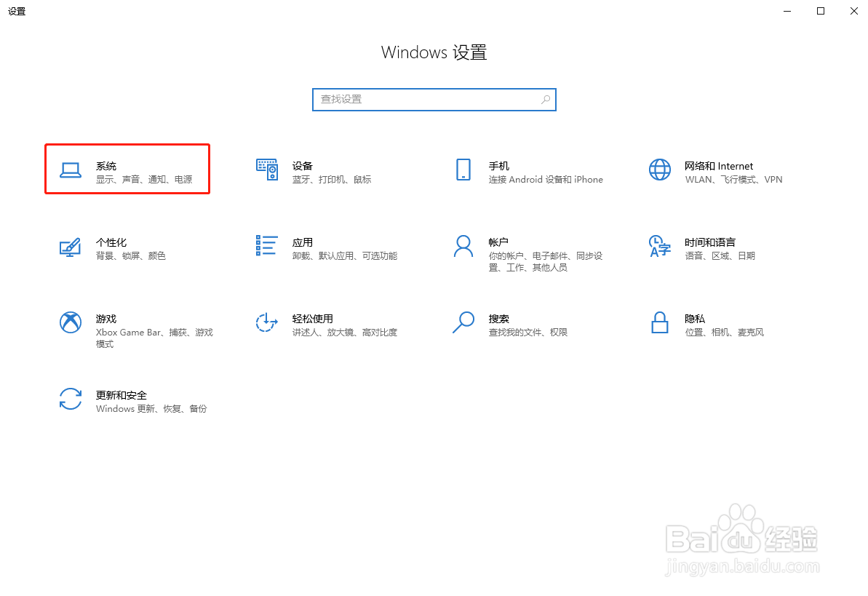Open 时间和语言 settings title
Screen dimensions: 868x596
[710, 242]
